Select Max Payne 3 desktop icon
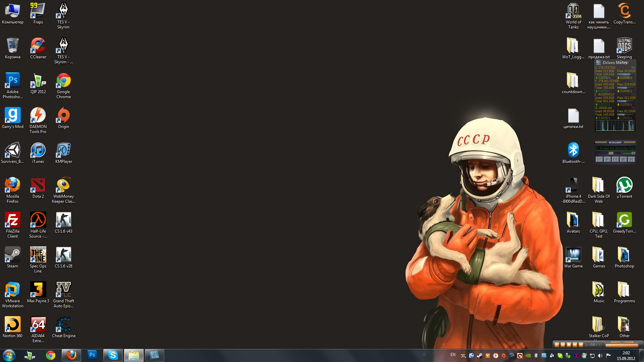The height and width of the screenshot is (362, 644). pos(38,293)
